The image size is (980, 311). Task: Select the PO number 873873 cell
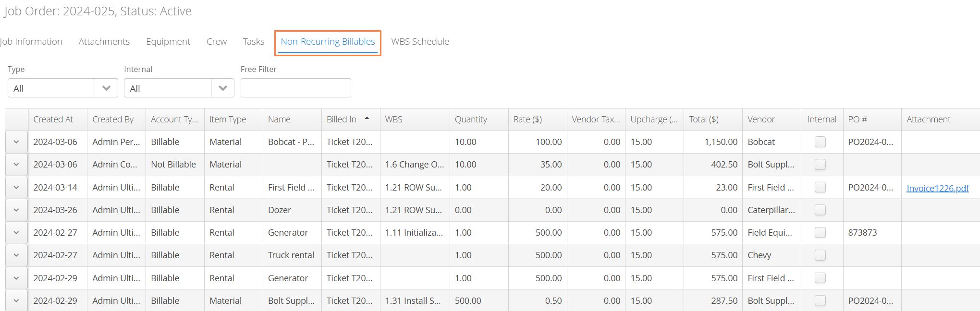tap(872, 232)
